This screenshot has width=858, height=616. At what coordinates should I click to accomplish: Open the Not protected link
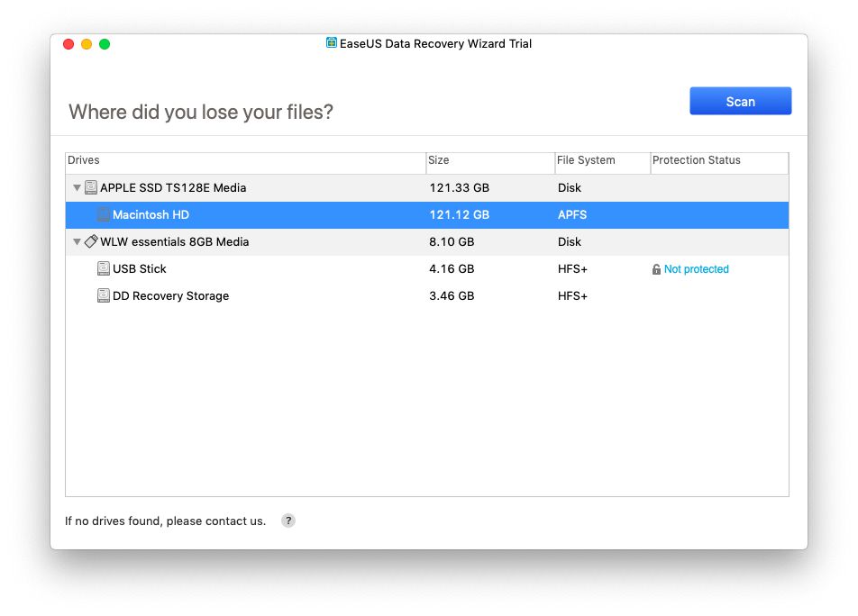point(696,269)
